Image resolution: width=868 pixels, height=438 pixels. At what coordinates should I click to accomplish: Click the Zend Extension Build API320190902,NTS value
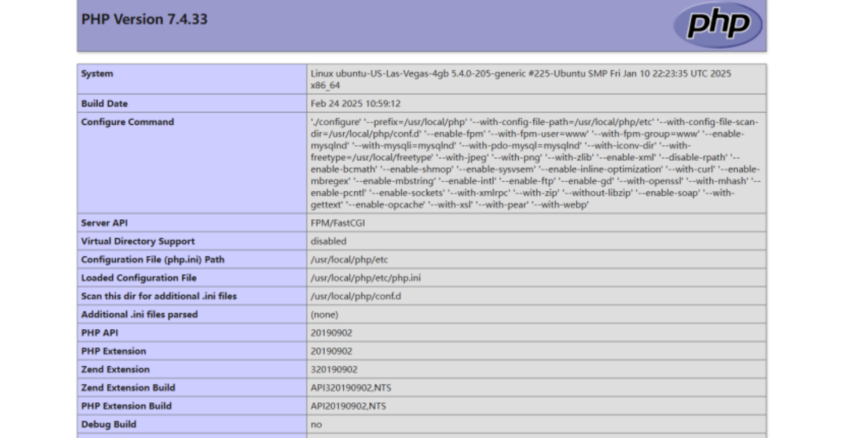point(351,388)
